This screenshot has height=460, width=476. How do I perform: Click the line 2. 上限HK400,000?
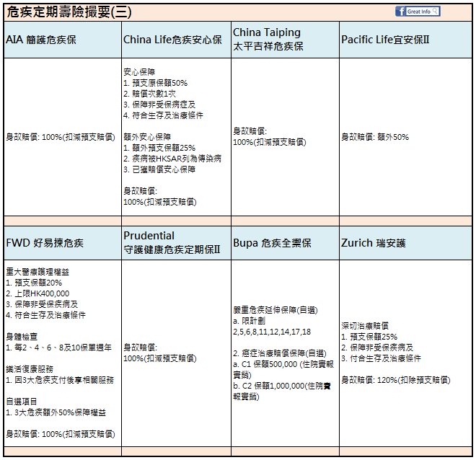[x=38, y=293]
